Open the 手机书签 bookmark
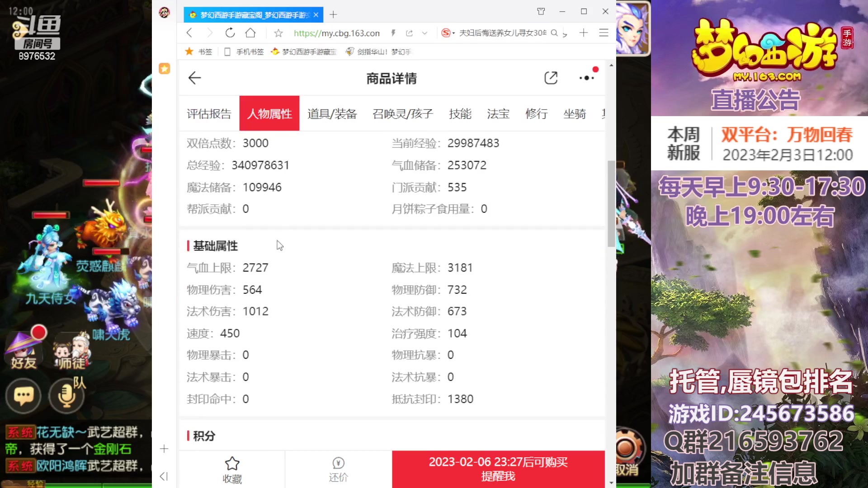Image resolution: width=868 pixels, height=488 pixels. 244,52
